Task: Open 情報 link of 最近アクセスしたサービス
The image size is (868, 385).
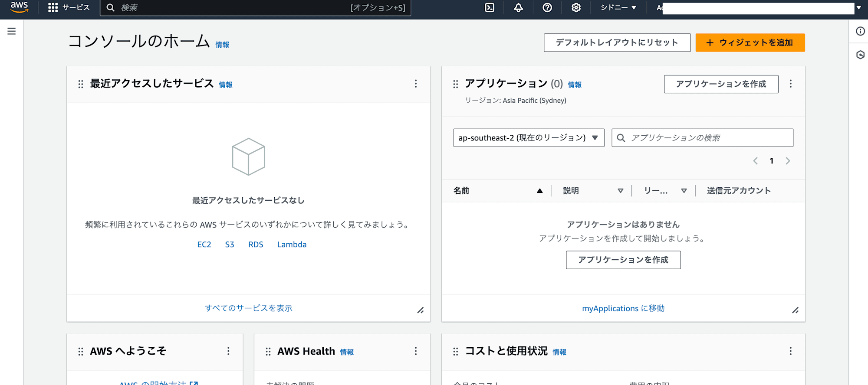Action: pos(226,85)
